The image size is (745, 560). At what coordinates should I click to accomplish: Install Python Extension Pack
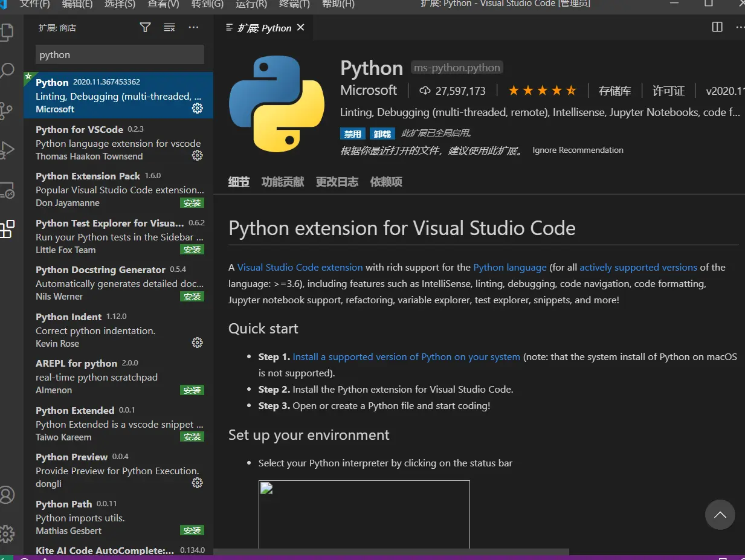(192, 203)
